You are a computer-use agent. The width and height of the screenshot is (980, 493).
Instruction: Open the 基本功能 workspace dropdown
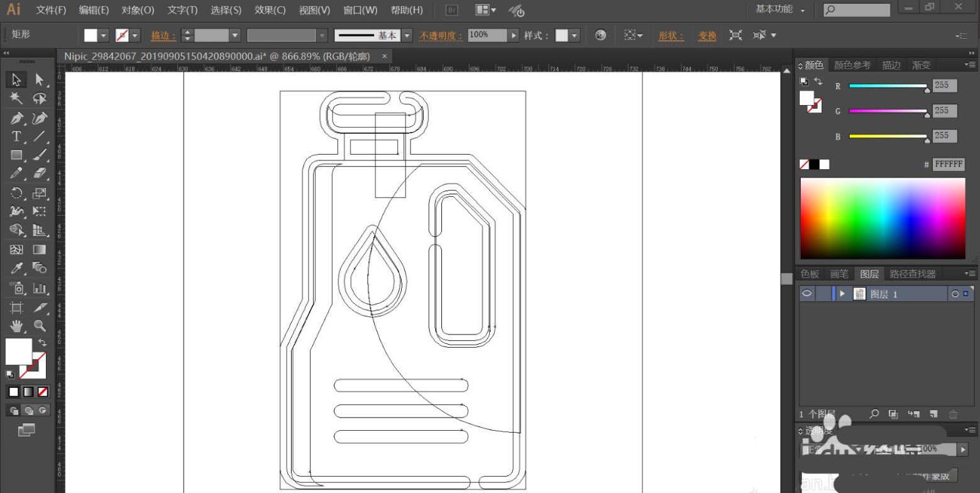coord(780,9)
